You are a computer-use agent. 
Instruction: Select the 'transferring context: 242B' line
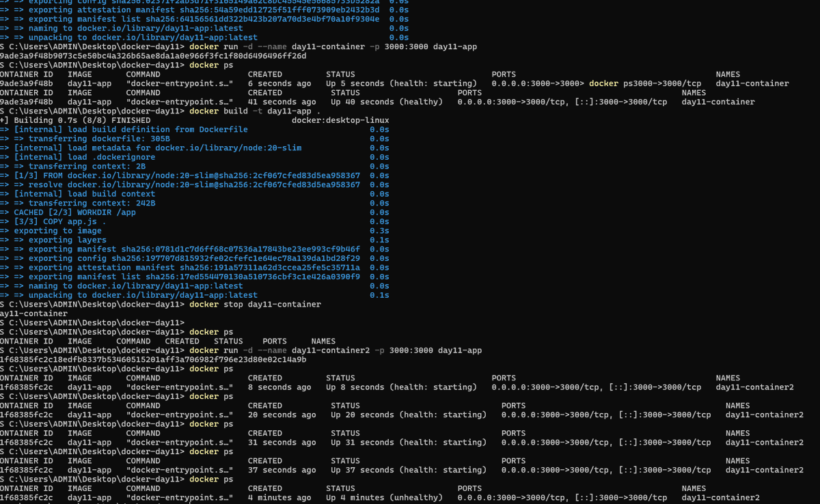coord(92,204)
